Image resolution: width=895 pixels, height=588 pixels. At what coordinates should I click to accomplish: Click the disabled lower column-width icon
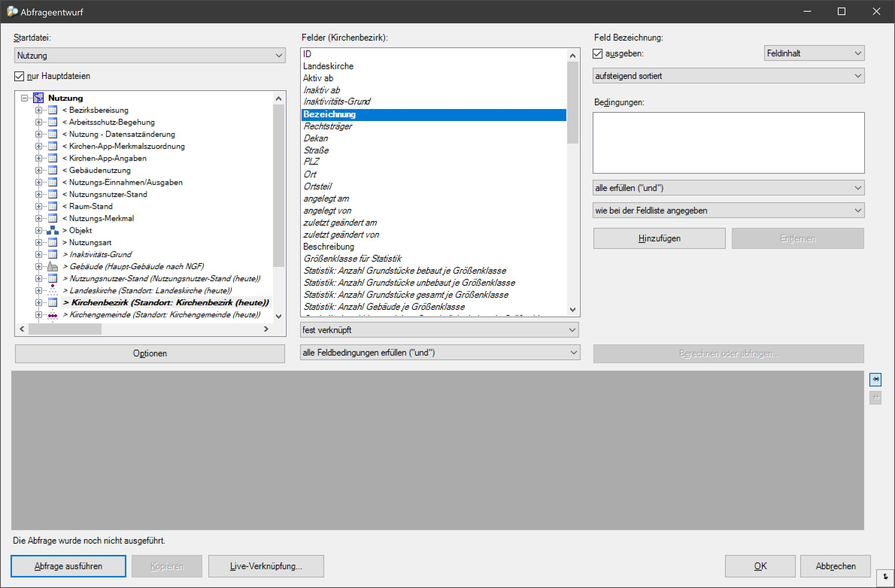[x=875, y=397]
